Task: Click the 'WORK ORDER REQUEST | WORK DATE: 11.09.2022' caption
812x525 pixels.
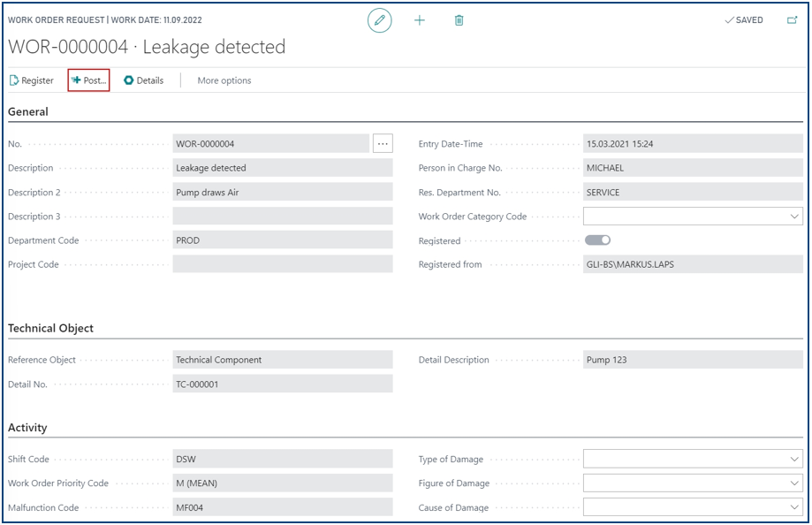Action: point(105,20)
